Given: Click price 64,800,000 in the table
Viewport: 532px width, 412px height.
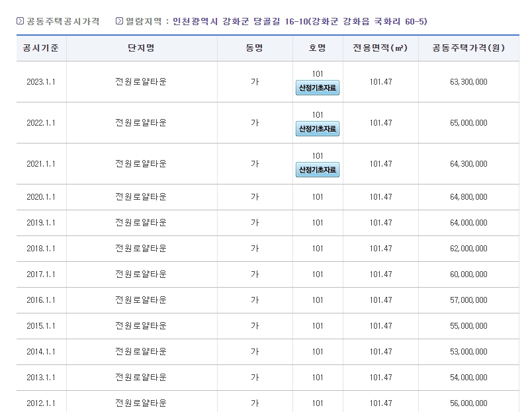Looking at the screenshot, I should pyautogui.click(x=468, y=197).
